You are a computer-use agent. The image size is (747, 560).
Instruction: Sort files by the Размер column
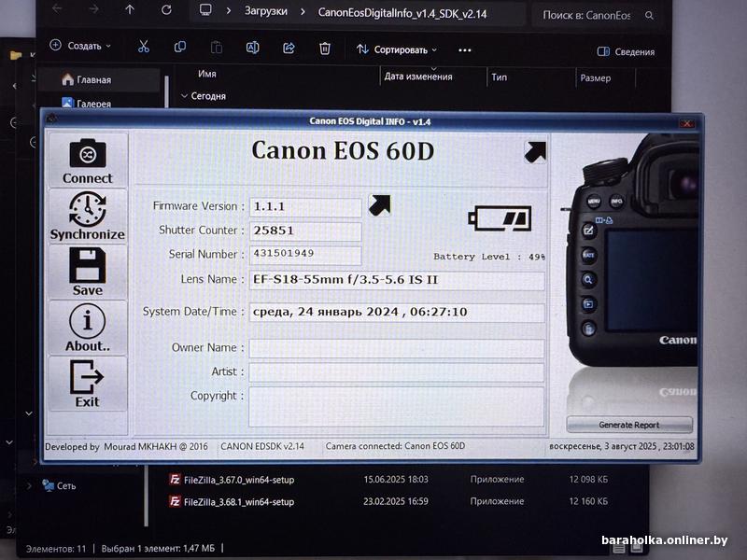tap(596, 78)
